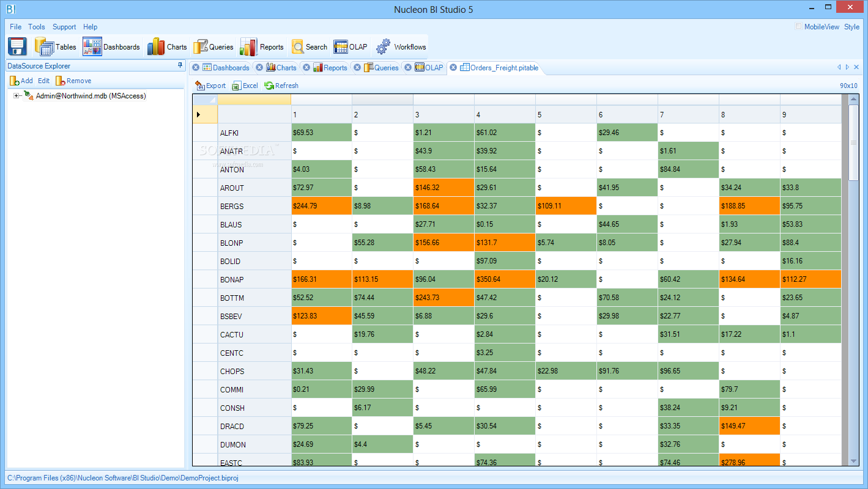
Task: Select the BERGS row header
Action: pyautogui.click(x=254, y=206)
